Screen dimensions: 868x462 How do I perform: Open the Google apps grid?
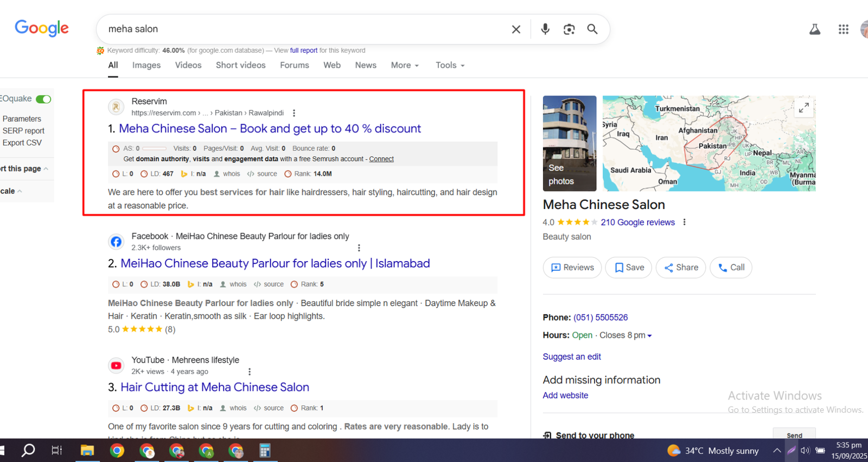tap(843, 29)
